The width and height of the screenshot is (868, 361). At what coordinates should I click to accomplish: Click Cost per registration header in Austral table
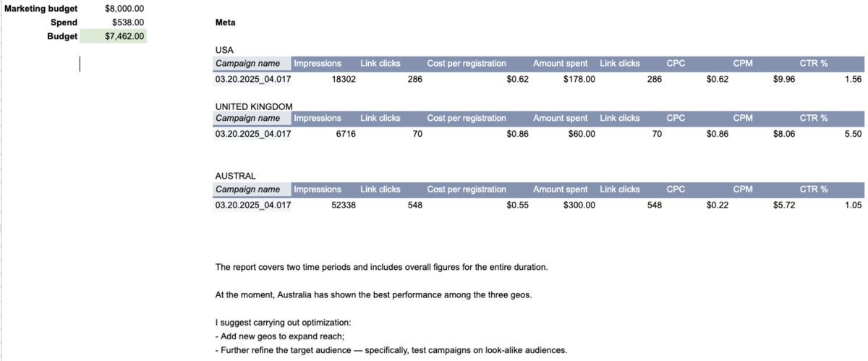(467, 190)
